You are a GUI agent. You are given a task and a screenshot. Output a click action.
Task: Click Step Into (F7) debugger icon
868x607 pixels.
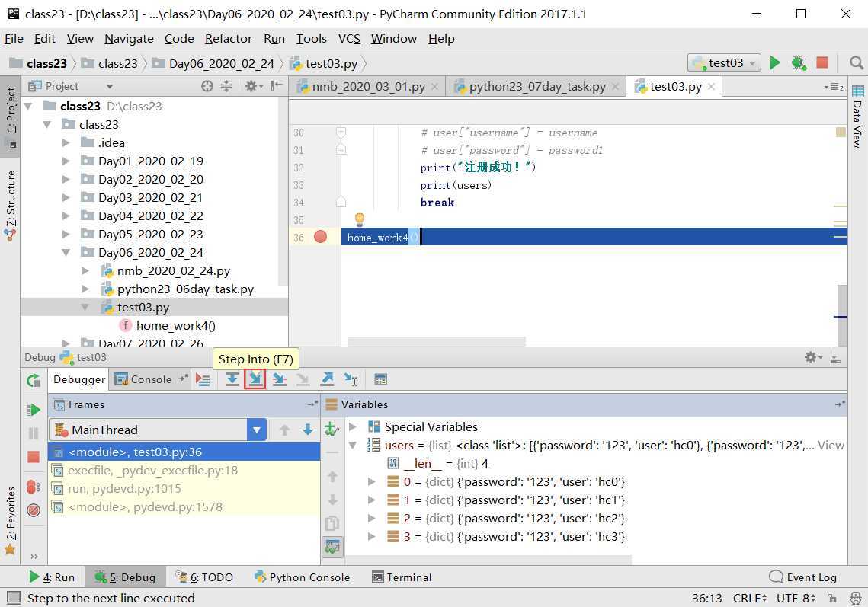pos(255,379)
